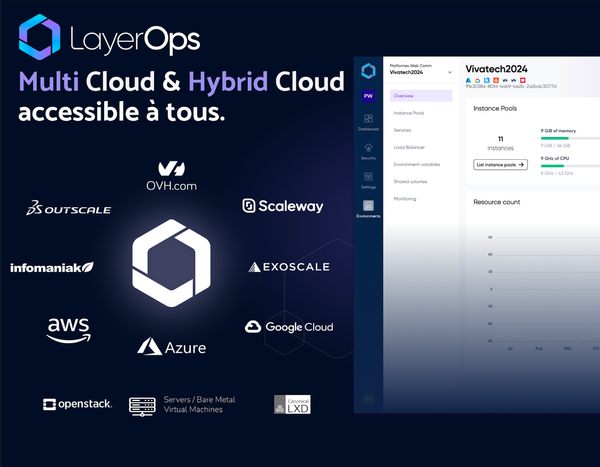Screen dimensions: 600x467
Task: Click the Resource count card heading
Action: (497, 202)
